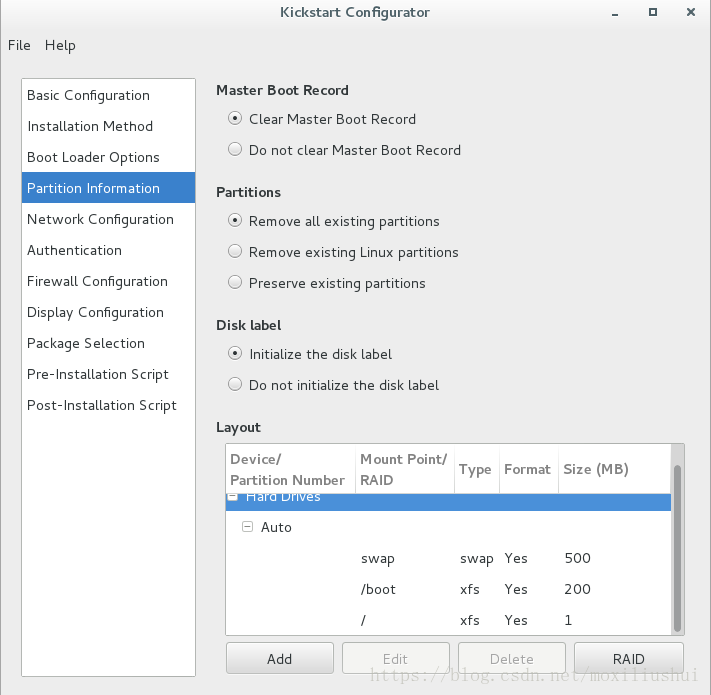Click the Edit partition button
Viewport: 711px width, 695px height.
click(396, 658)
